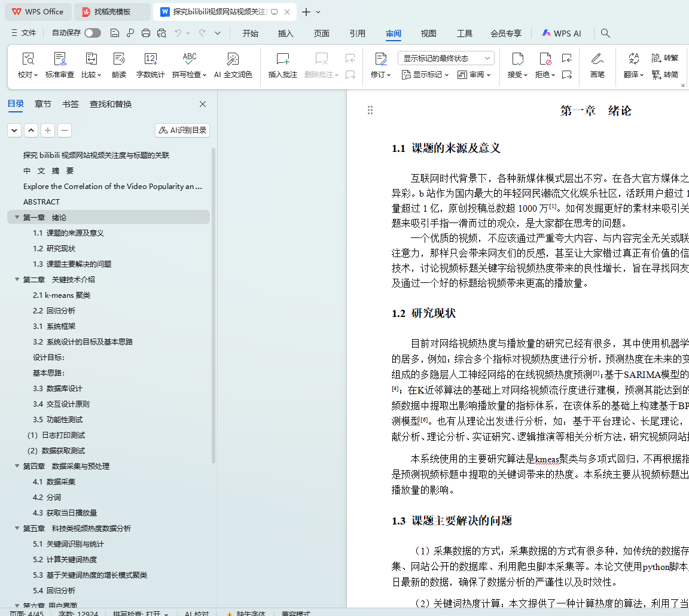The height and width of the screenshot is (616, 689).
Task: Click the AI识别目录 button
Action: [182, 130]
